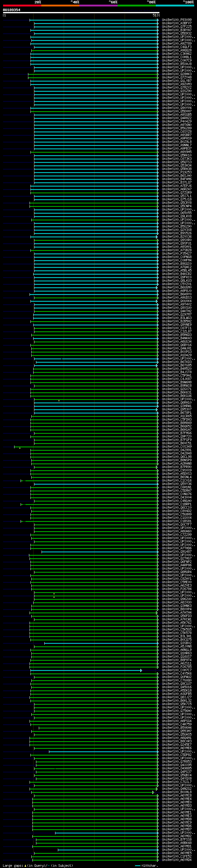Click UniRef100_C6TFI1 link

[x=177, y=328]
